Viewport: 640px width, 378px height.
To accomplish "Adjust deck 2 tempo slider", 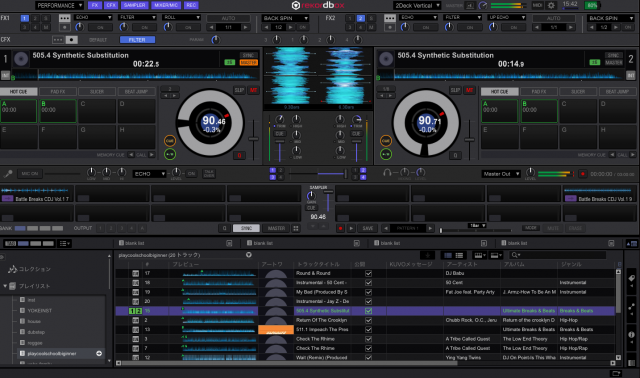I will 469,139.
